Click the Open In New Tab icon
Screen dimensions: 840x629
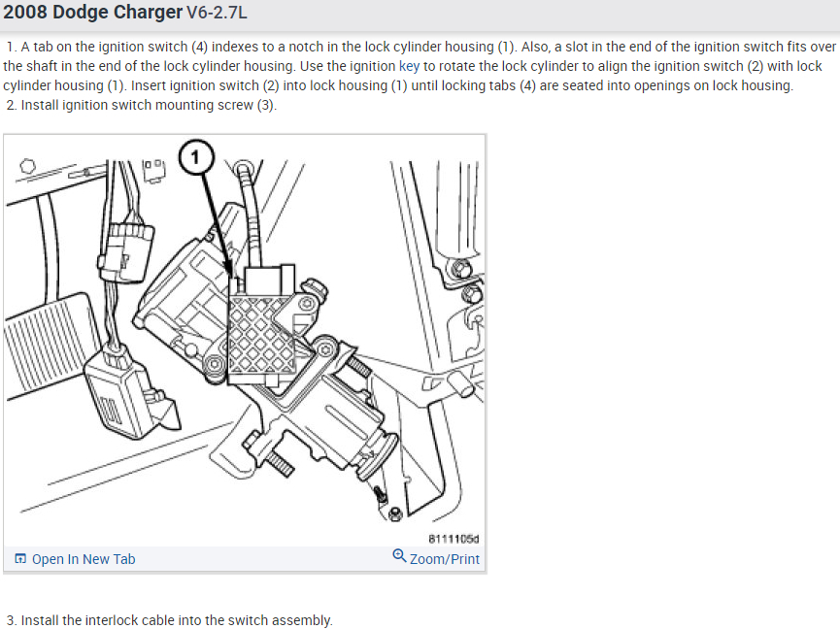tap(20, 559)
